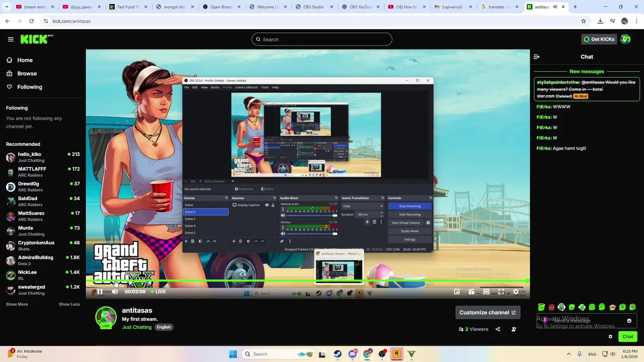644x362 pixels.
Task: Click the English language tag
Action: [x=164, y=327]
